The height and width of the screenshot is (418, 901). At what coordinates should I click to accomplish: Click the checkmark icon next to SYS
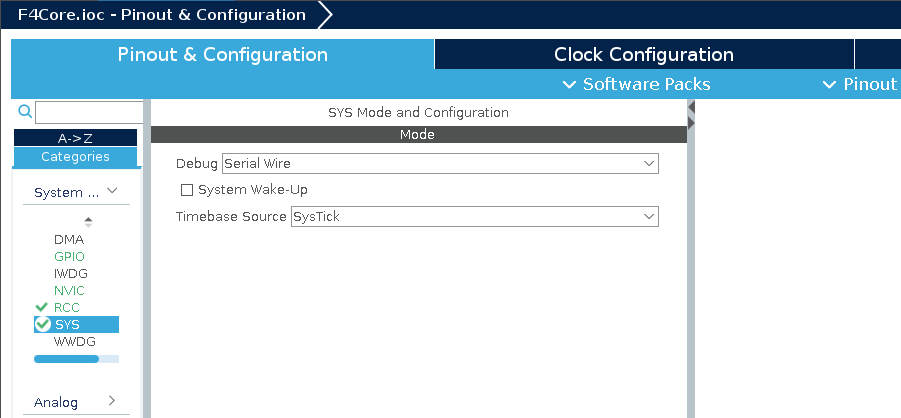(43, 325)
